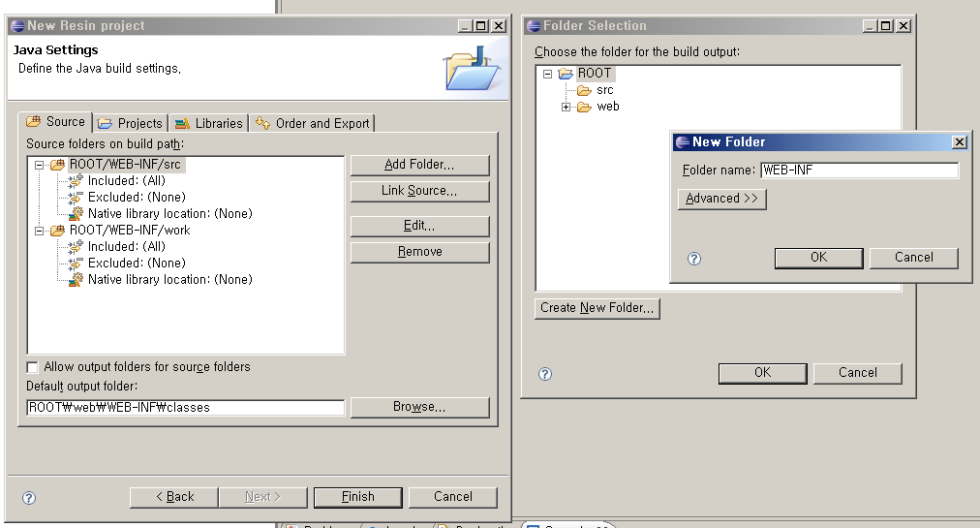
Task: Select ROOT/WEB-INF/work tree entry text
Action: (130, 231)
